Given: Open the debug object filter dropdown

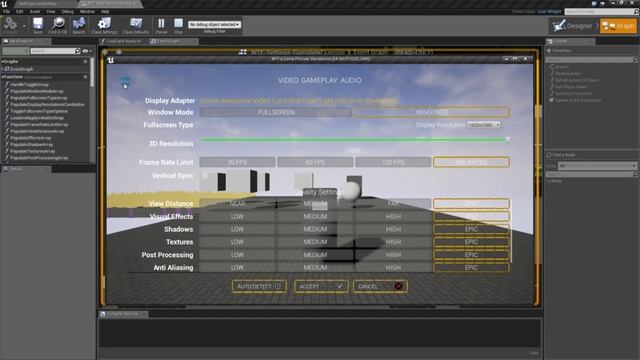Looking at the screenshot, I should pyautogui.click(x=214, y=24).
